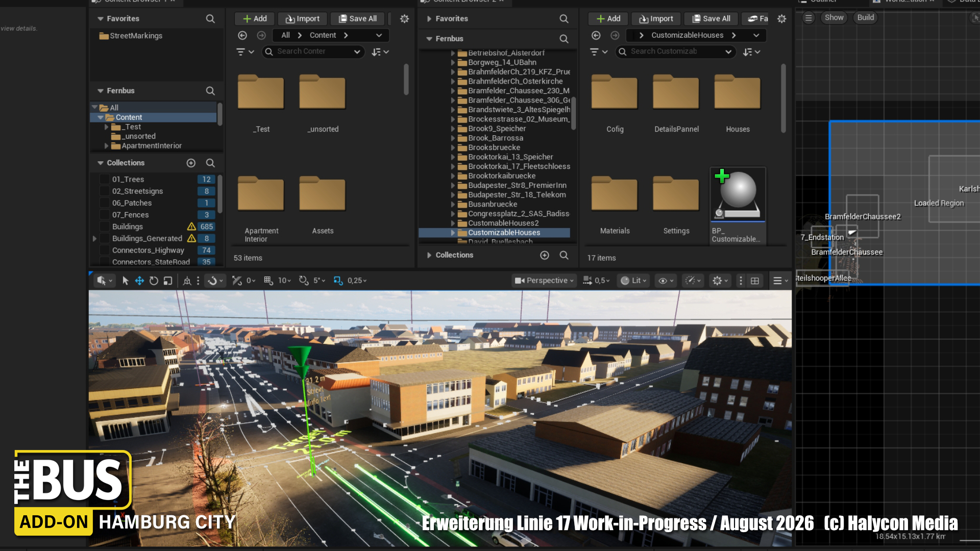980x551 pixels.
Task: Add a new collection in Content Browser 1
Action: tap(191, 163)
